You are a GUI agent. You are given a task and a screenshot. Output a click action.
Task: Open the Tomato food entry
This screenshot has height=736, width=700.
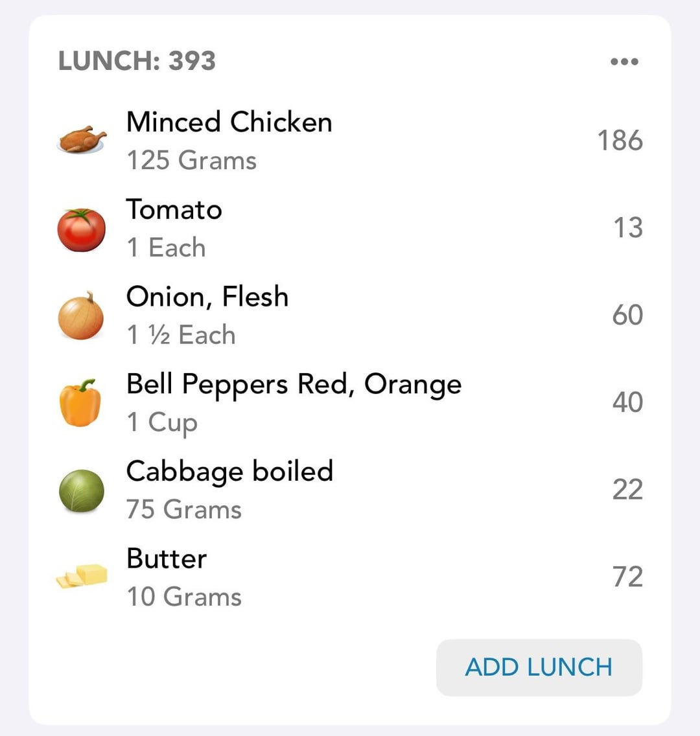click(350, 227)
